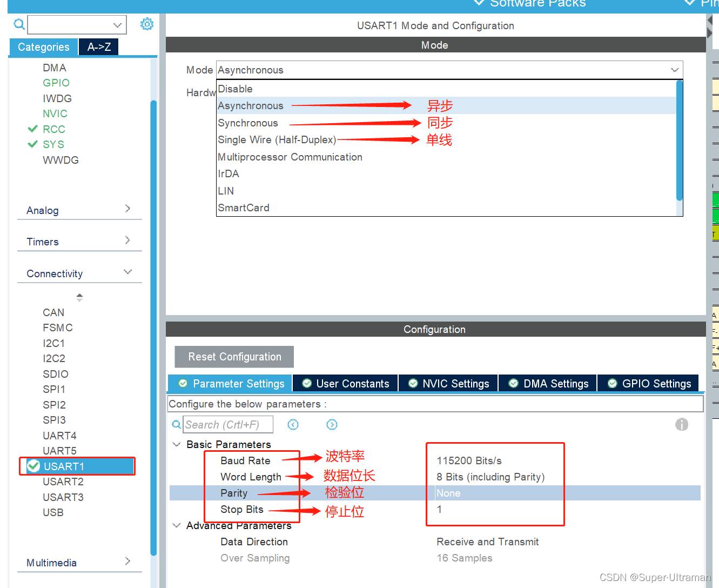Click the green checkmark next to RCC
This screenshot has height=588, width=719.
pos(32,129)
